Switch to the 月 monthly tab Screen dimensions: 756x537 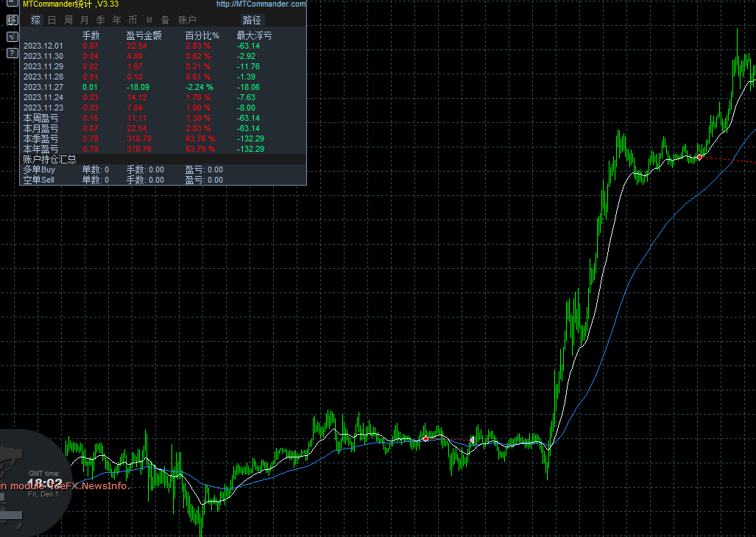(85, 20)
